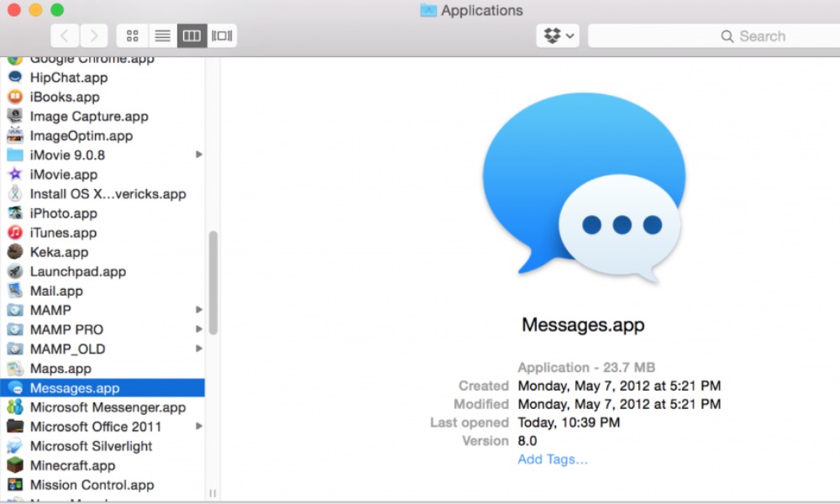Click the Maps app icon

click(x=15, y=369)
